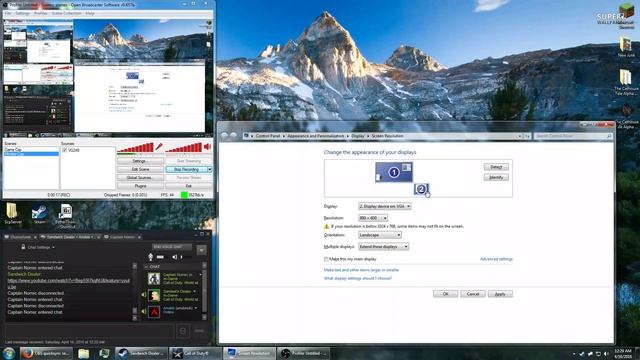Open 'What display settings should I choose?' link
The image size is (640, 360).
coord(358,278)
